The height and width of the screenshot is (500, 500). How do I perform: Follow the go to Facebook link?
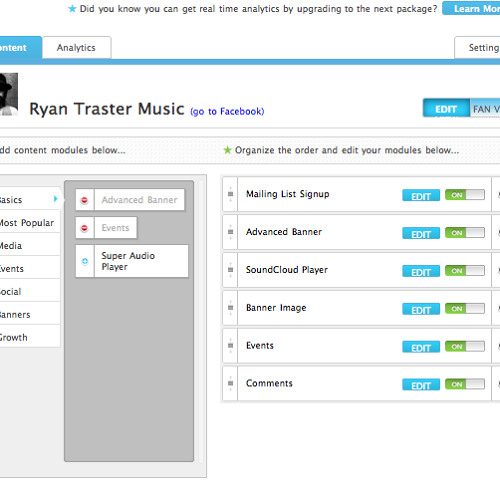pyautogui.click(x=227, y=111)
